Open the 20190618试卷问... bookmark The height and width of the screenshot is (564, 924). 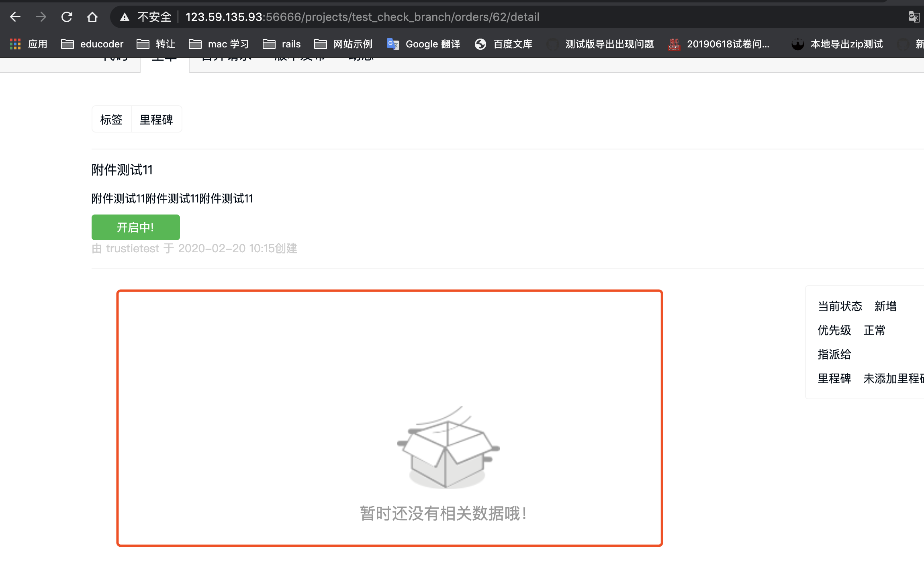click(718, 44)
